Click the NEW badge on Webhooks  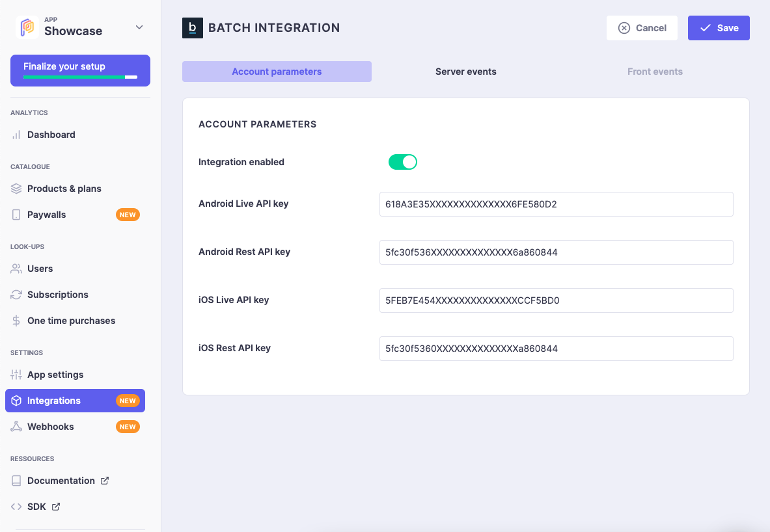pos(128,427)
